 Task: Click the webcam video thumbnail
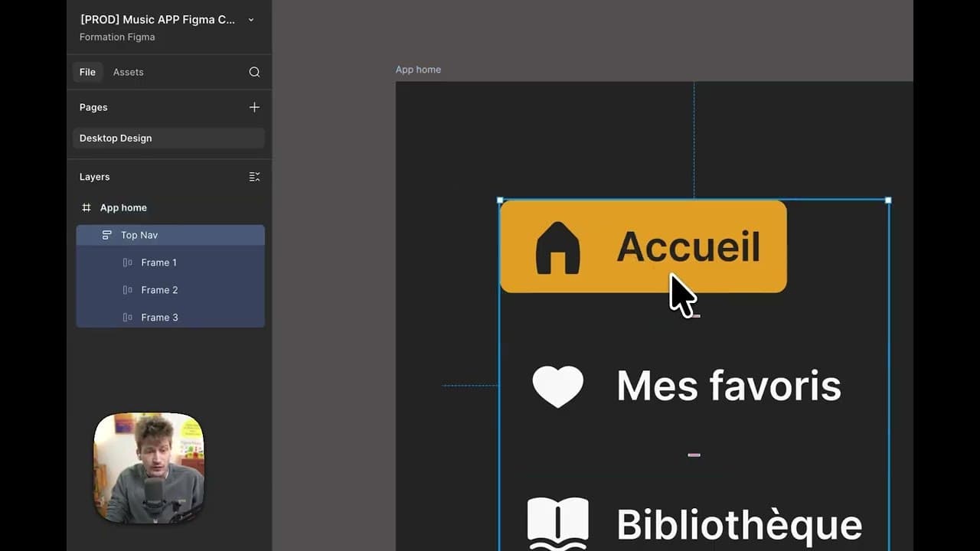point(149,467)
